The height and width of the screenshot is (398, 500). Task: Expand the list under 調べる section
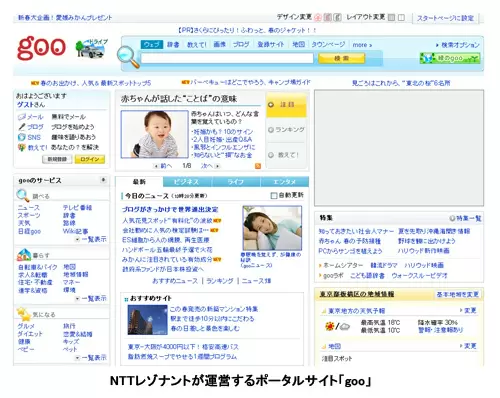pos(91,239)
